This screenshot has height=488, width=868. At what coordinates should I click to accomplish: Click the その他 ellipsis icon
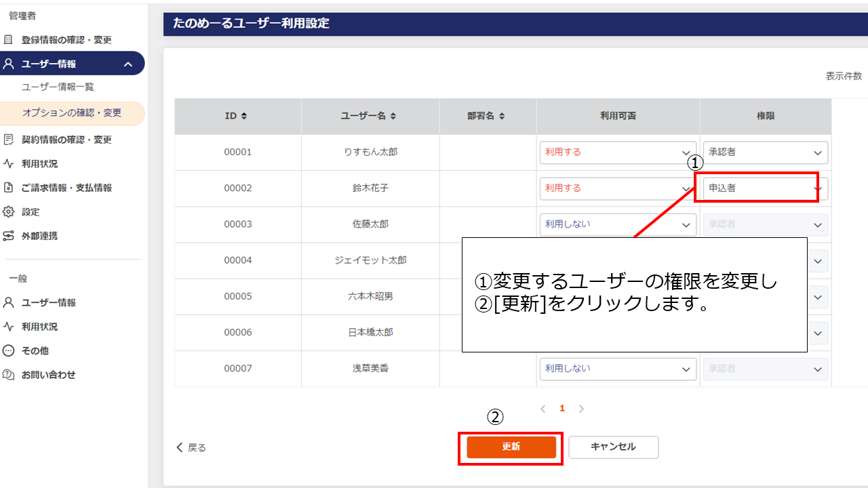point(8,350)
